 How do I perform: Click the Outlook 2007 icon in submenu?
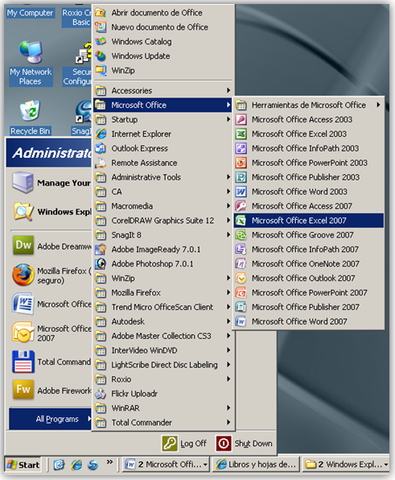tap(241, 278)
